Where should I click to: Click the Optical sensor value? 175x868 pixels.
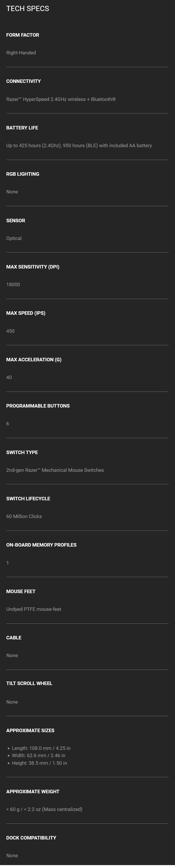(14, 238)
